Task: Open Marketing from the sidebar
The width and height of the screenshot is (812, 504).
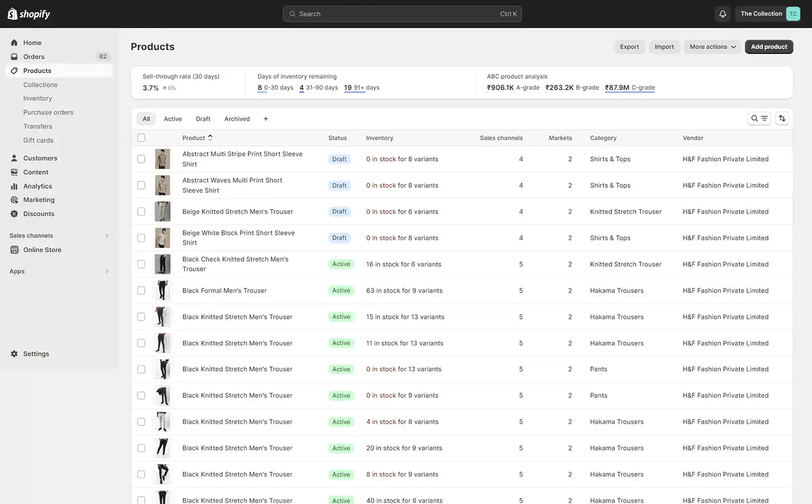Action: click(x=39, y=199)
